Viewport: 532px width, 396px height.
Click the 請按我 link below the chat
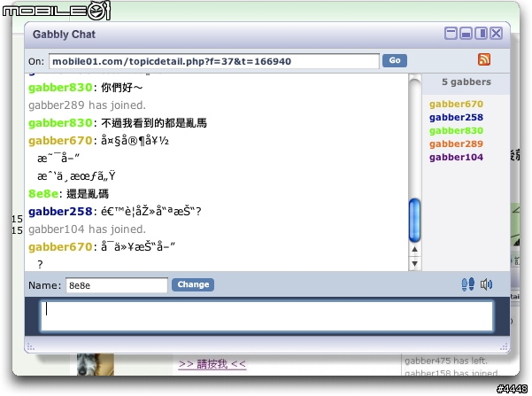(x=212, y=364)
